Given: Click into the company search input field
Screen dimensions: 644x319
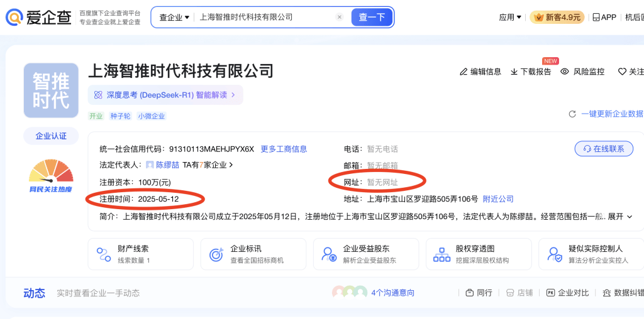Looking at the screenshot, I should 264,18.
